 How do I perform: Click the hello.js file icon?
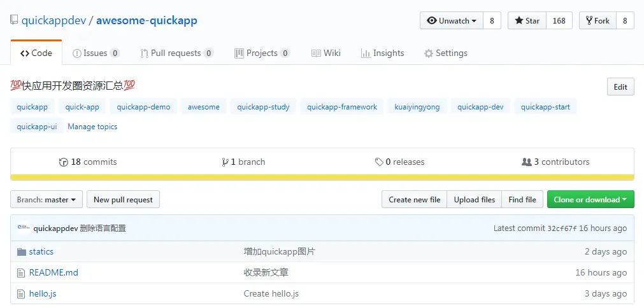[21, 293]
